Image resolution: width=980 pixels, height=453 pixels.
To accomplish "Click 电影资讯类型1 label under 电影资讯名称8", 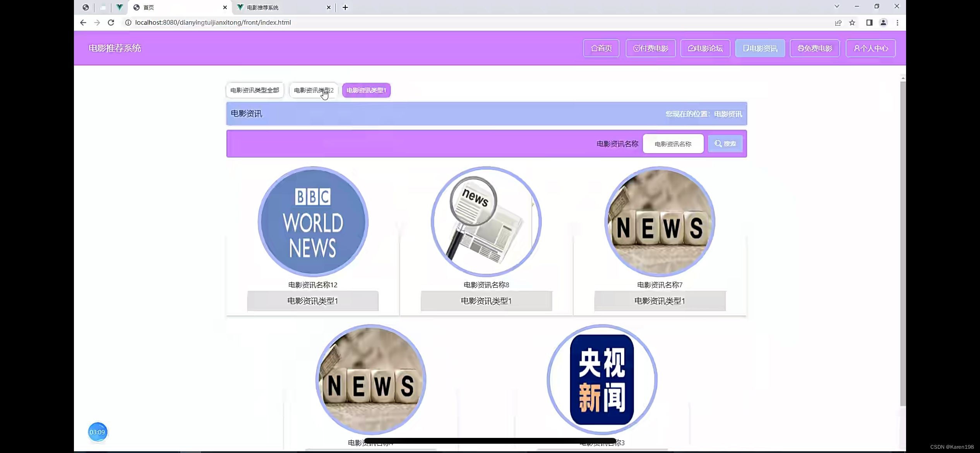I will pos(486,301).
